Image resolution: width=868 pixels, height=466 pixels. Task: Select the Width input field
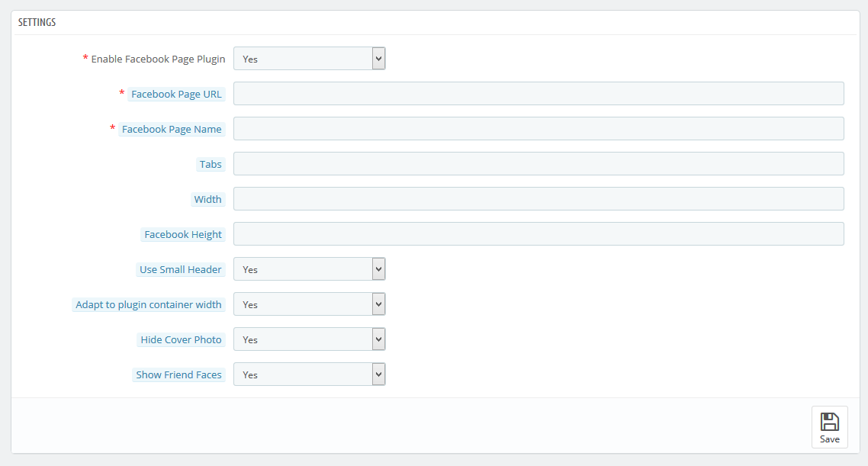(538, 199)
